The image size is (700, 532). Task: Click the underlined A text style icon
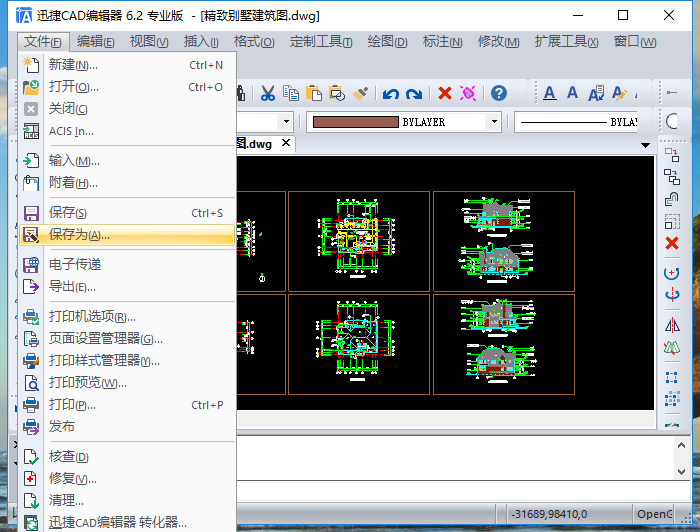(550, 93)
